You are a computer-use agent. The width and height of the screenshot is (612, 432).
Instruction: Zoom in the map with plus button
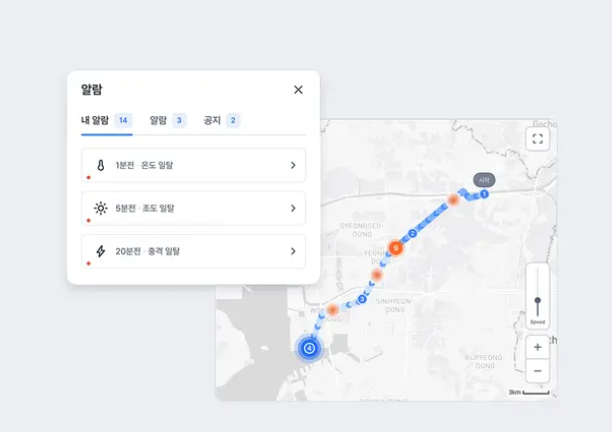(x=538, y=347)
